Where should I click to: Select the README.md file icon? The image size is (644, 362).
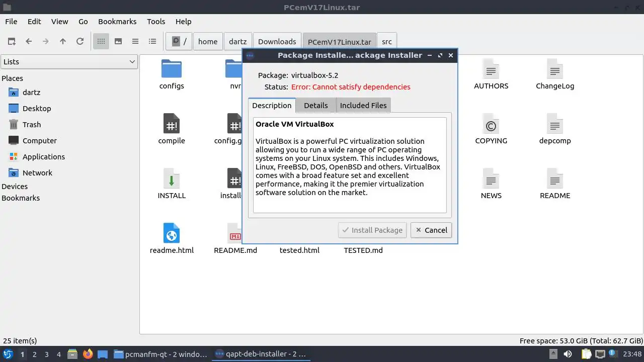click(x=235, y=233)
